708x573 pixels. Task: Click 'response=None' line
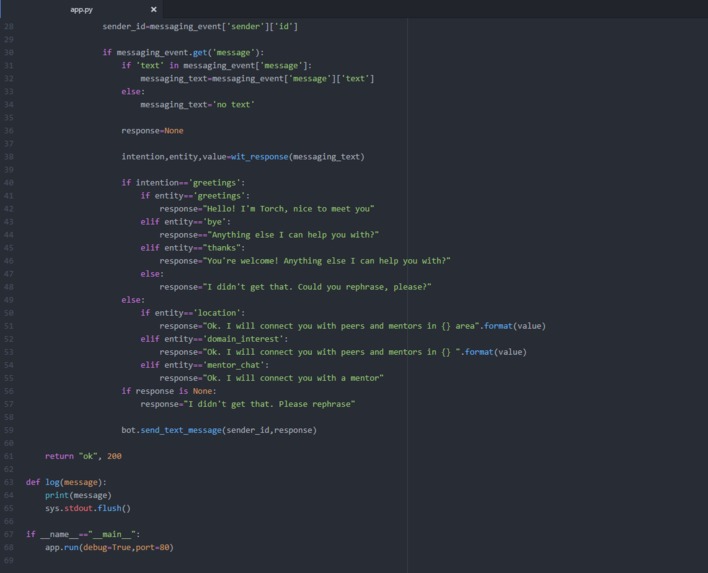(152, 130)
